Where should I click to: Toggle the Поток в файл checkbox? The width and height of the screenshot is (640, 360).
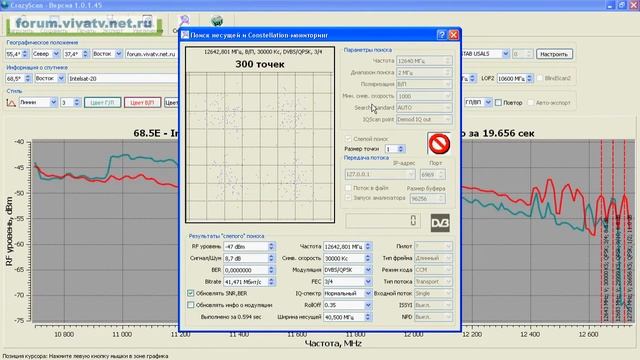point(348,188)
